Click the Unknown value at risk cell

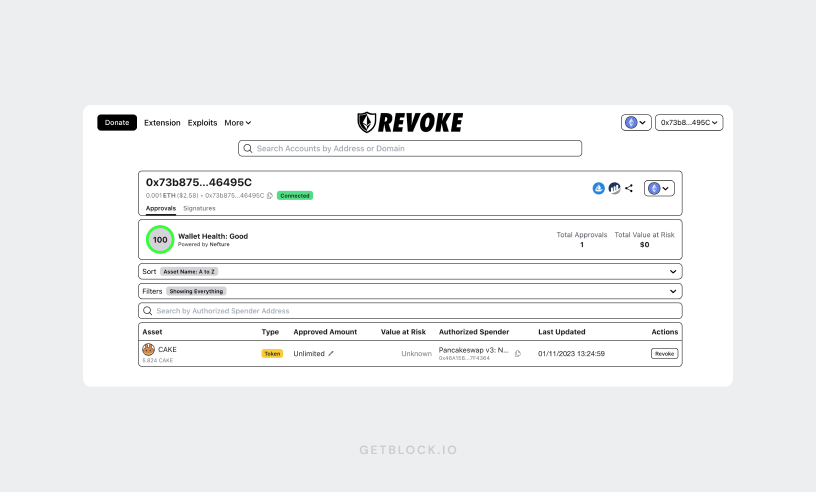click(416, 354)
